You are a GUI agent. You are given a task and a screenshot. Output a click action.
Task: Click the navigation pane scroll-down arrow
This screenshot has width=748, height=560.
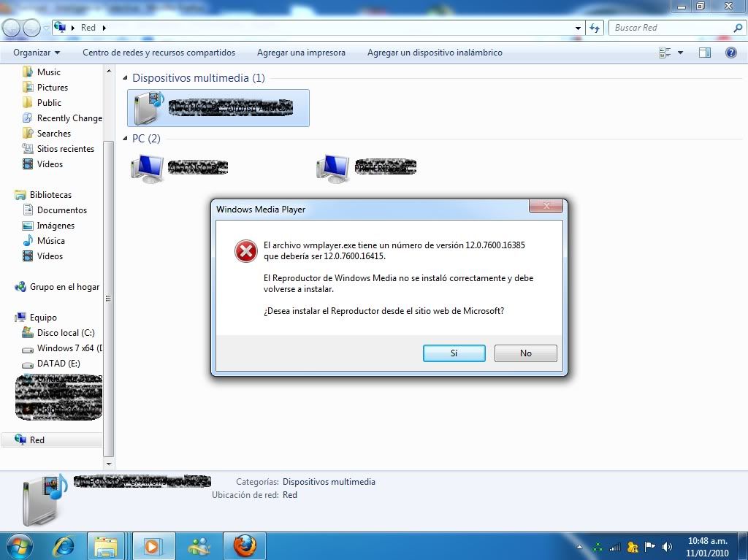point(109,463)
